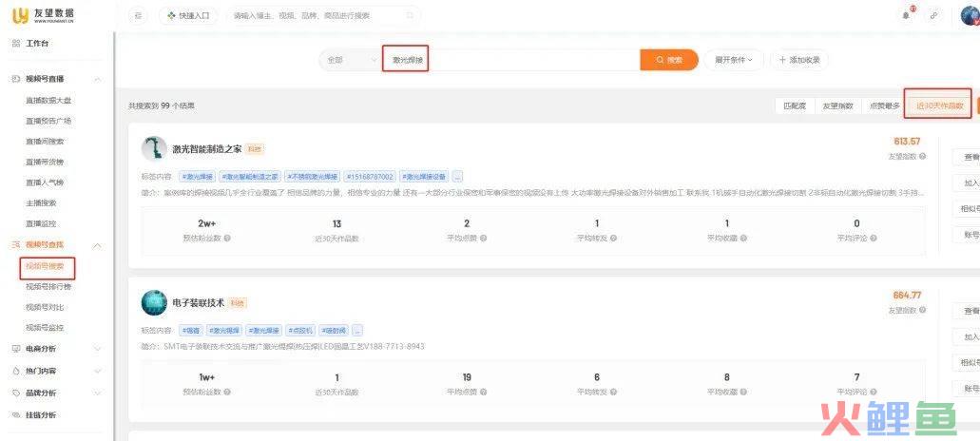Click the #不锈钢激光焊接 tag
Viewport: 980px width, 441px height.
(x=313, y=176)
